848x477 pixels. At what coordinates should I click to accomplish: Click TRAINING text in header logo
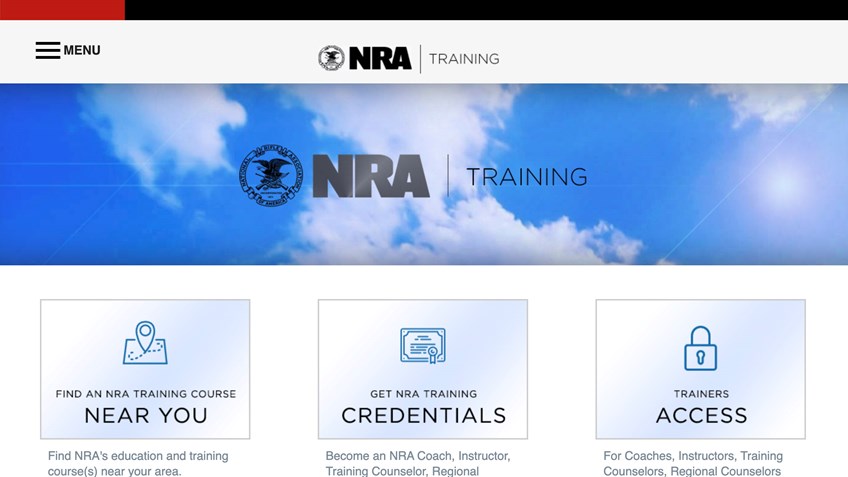click(464, 59)
